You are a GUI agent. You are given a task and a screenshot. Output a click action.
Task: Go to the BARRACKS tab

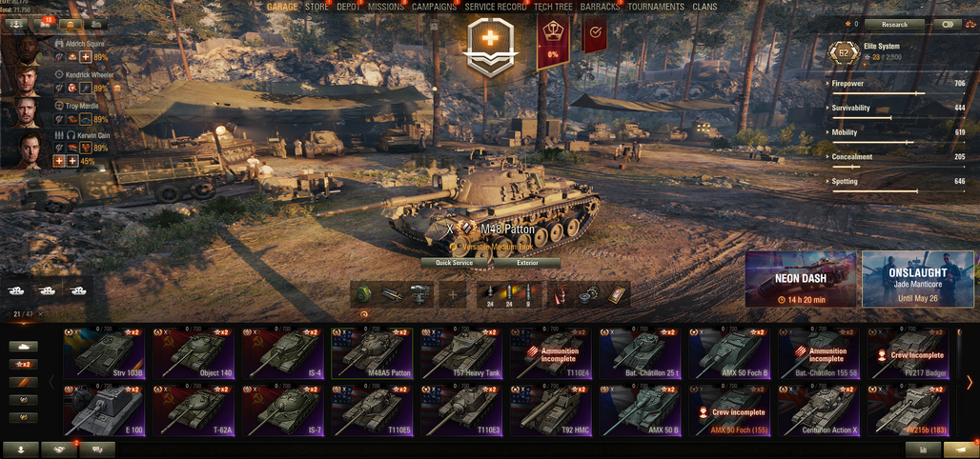coord(600,7)
